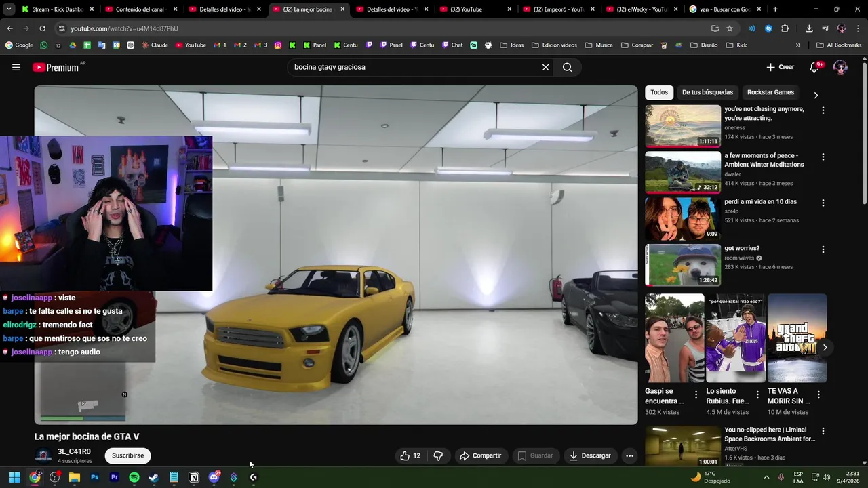Open Premiere Pro from the taskbar
The image size is (868, 488).
pyautogui.click(x=114, y=477)
